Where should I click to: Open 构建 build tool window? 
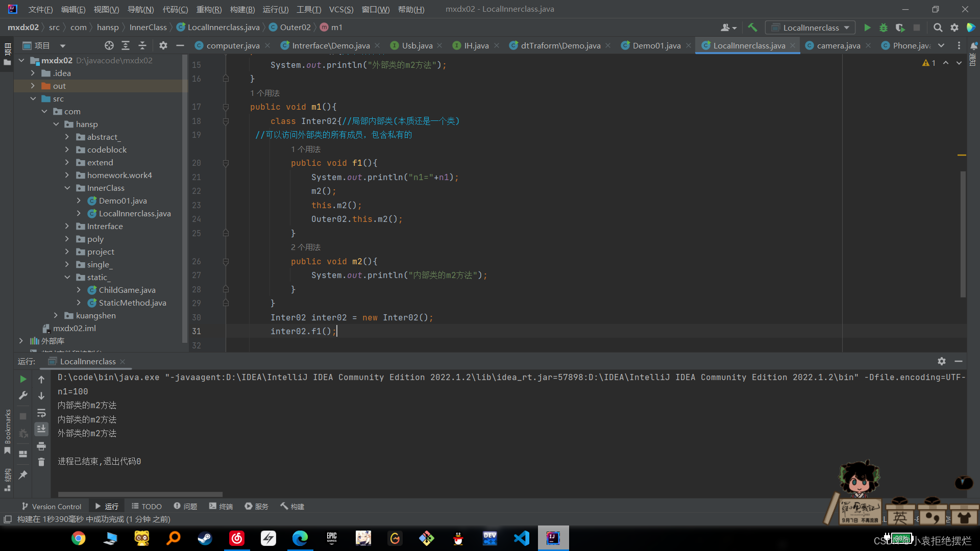[x=292, y=506]
